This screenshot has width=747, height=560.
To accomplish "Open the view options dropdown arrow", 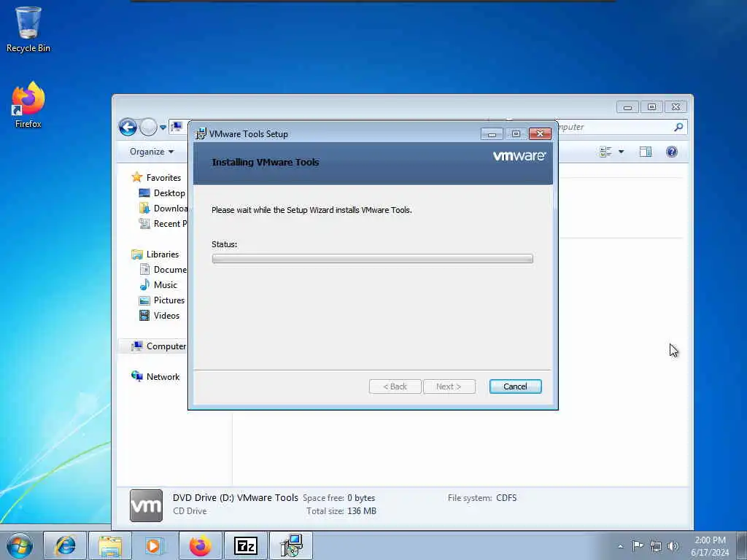I will tap(622, 152).
